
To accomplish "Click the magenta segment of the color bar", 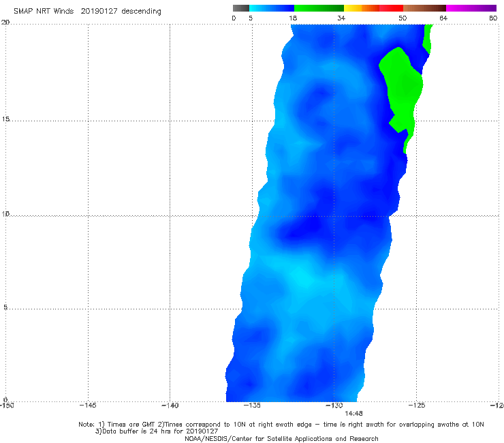I will coord(471,8).
